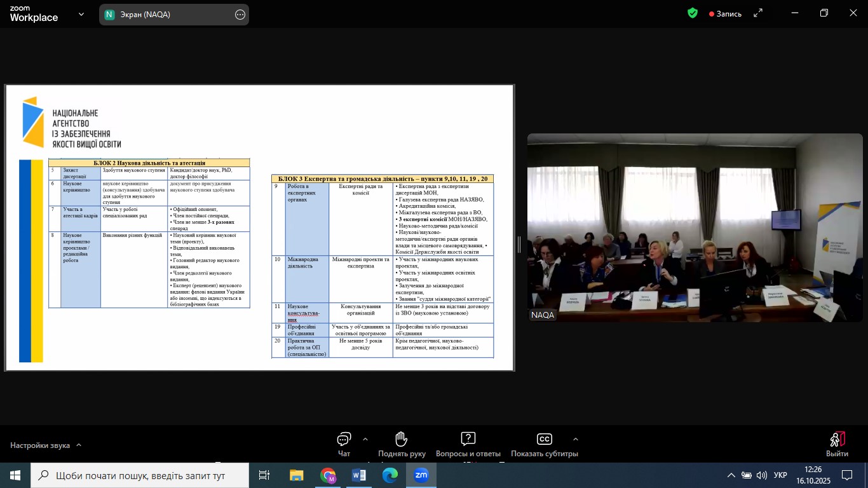Expand the subtitles options chevron
The width and height of the screenshot is (868, 488).
tap(576, 439)
